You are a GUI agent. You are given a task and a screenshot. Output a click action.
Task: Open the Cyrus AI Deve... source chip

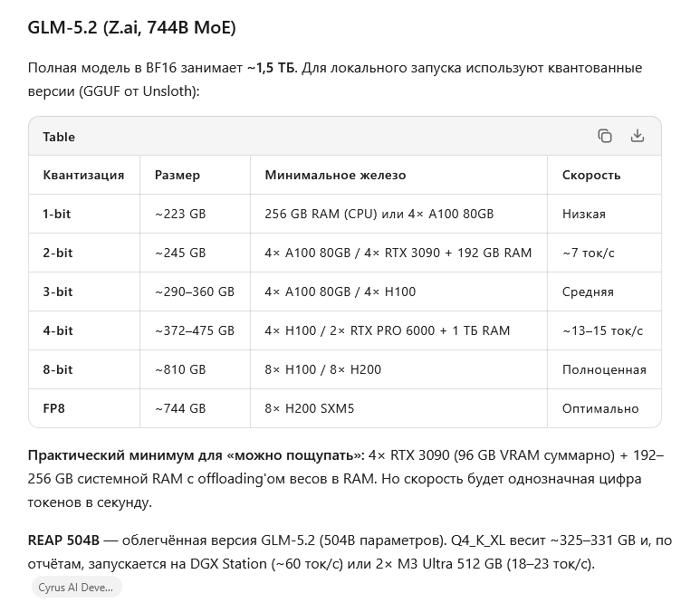pyautogui.click(x=76, y=587)
